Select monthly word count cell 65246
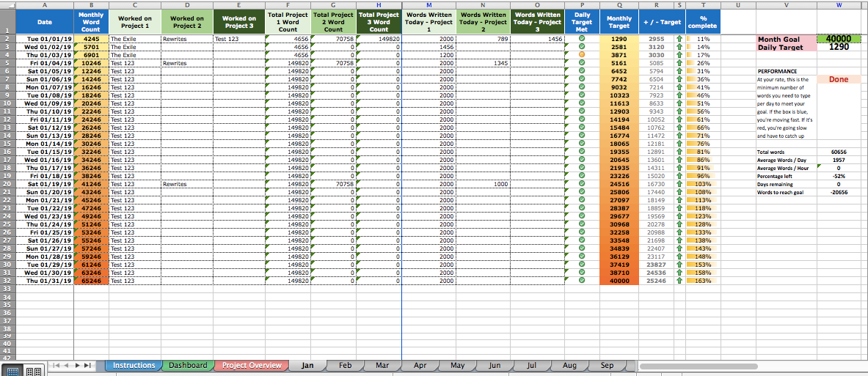Viewport: 868px width, 376px height. [x=91, y=280]
